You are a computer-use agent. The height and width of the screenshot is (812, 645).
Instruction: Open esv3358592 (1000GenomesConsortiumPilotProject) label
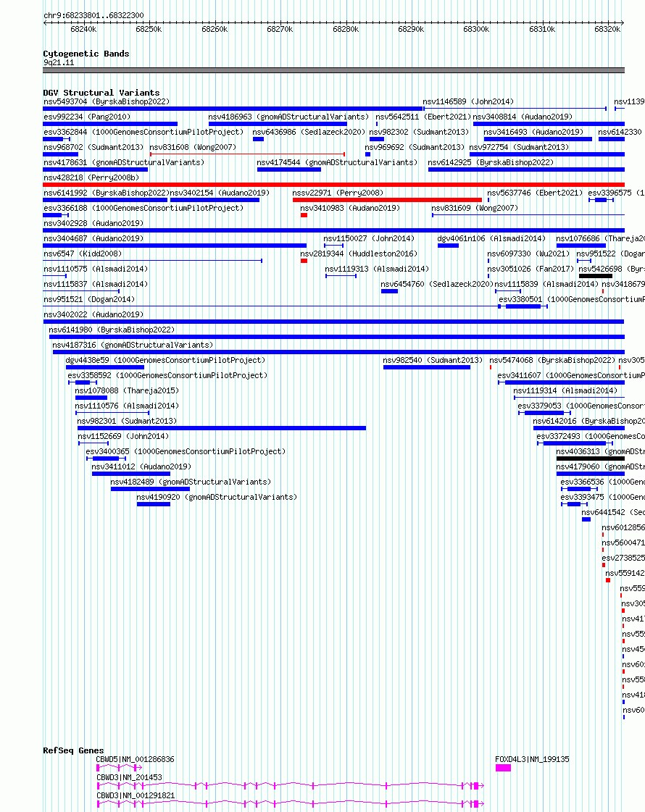(x=167, y=375)
